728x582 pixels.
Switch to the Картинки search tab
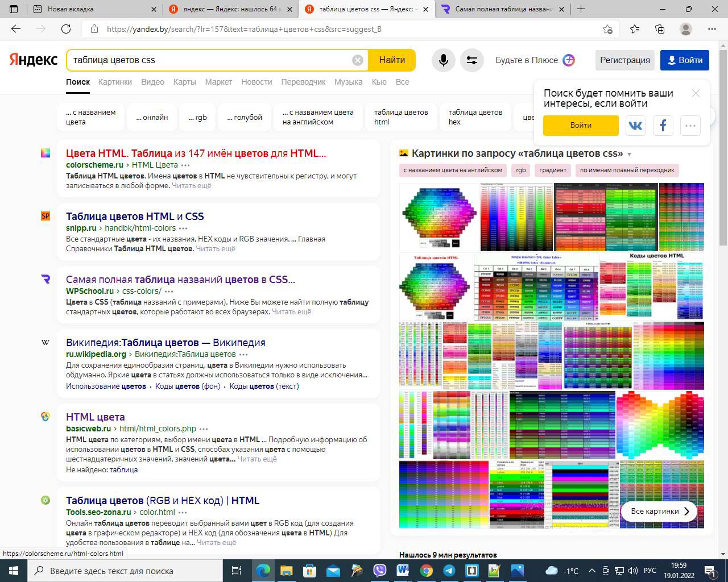click(x=115, y=82)
